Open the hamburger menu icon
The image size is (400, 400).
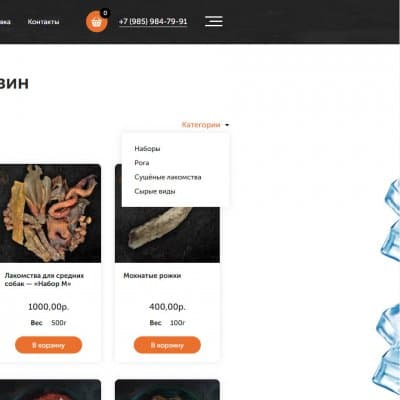pos(214,21)
